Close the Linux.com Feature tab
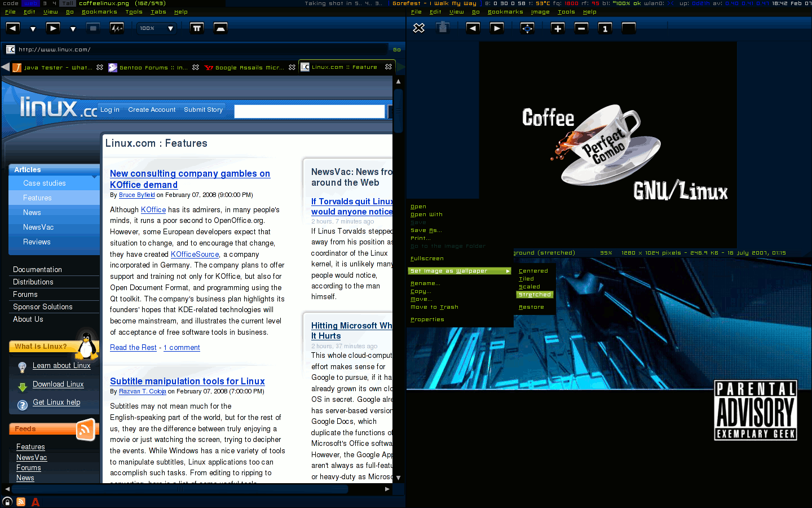 click(x=389, y=67)
